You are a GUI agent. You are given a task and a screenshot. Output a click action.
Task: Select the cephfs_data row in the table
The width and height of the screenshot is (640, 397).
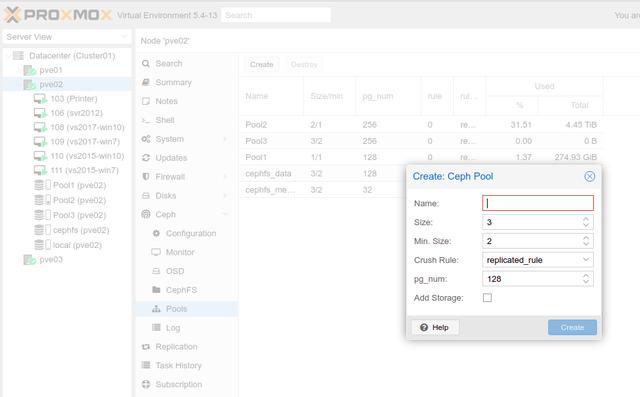tap(322, 173)
